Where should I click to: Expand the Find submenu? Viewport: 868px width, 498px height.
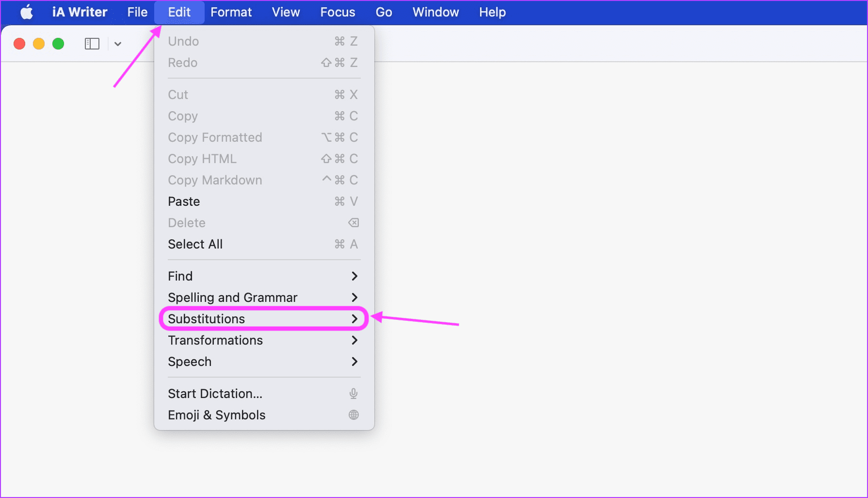pos(264,276)
